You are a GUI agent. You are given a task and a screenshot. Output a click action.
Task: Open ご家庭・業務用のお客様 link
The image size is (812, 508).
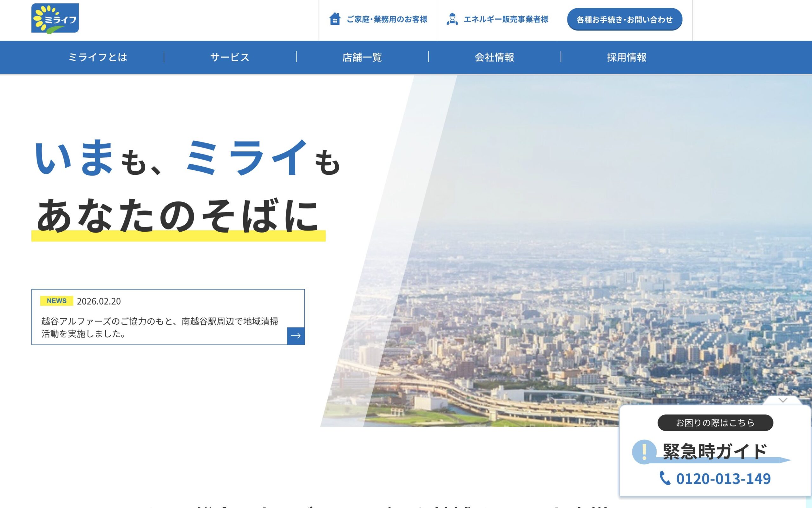387,19
